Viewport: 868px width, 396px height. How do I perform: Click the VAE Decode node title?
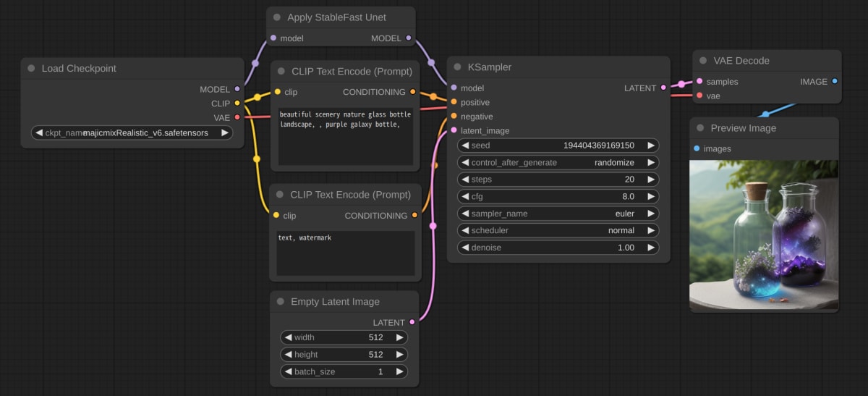(741, 61)
